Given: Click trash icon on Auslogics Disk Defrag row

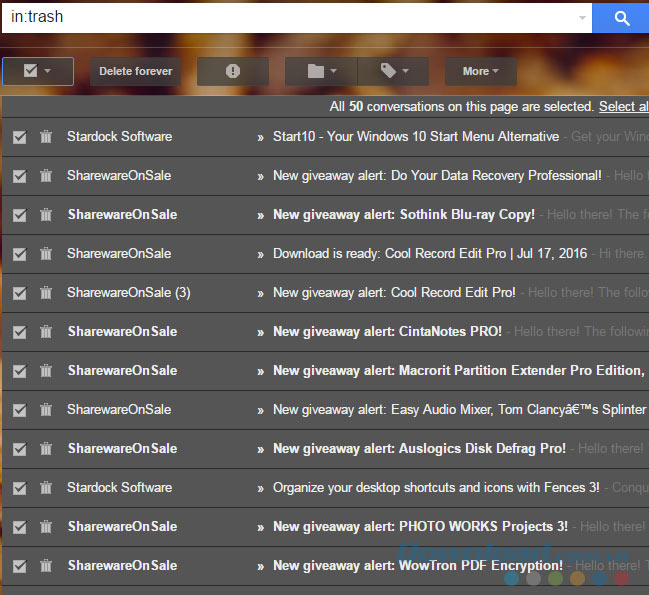Looking at the screenshot, I should 45,449.
